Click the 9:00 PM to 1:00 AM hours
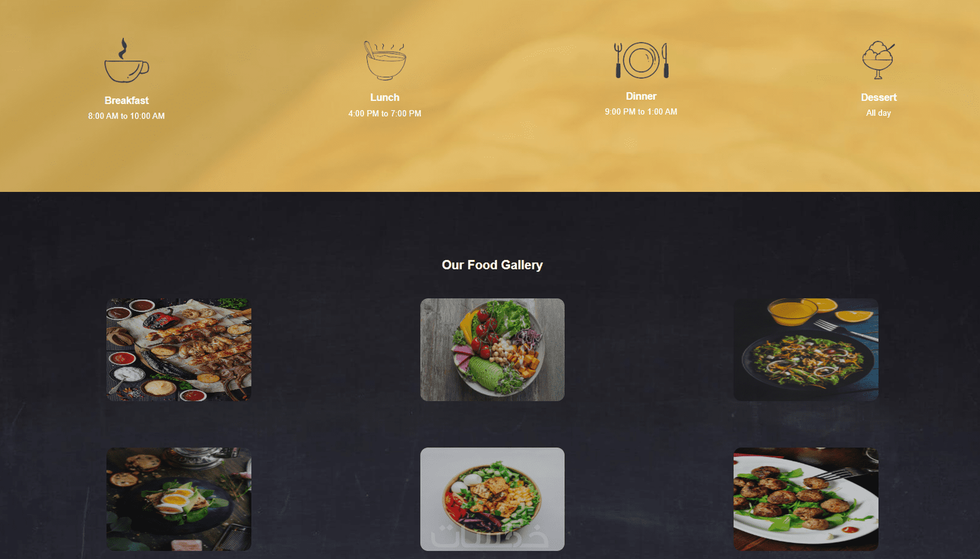980x559 pixels. click(641, 112)
